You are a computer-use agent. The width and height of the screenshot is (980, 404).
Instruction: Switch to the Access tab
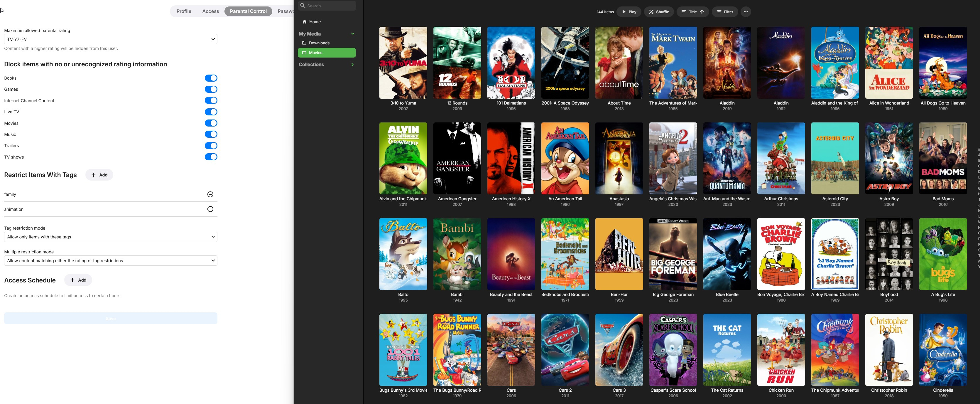(x=210, y=11)
